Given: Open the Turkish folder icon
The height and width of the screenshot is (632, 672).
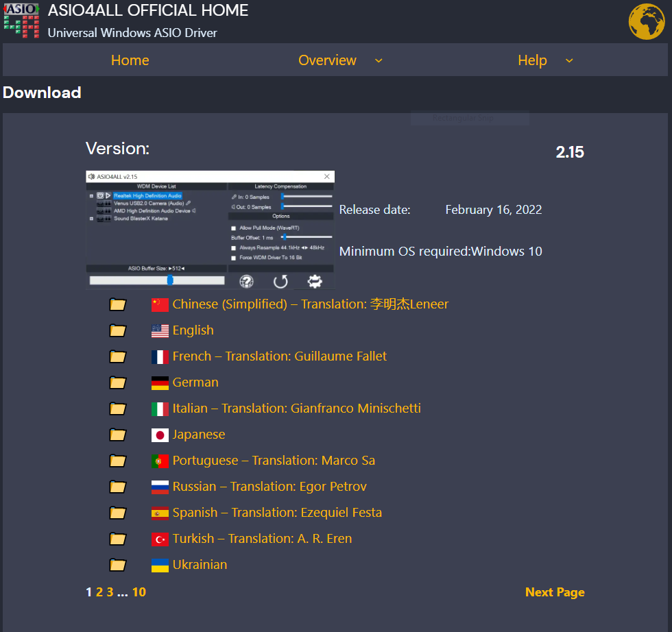Looking at the screenshot, I should pyautogui.click(x=117, y=539).
